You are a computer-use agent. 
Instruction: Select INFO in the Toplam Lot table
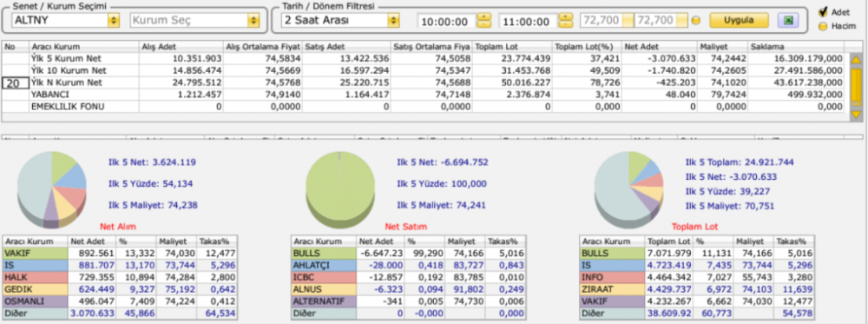click(697, 277)
